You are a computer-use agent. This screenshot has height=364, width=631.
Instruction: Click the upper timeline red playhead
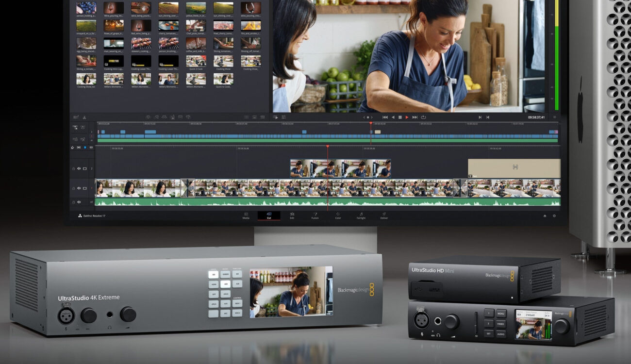click(x=371, y=124)
